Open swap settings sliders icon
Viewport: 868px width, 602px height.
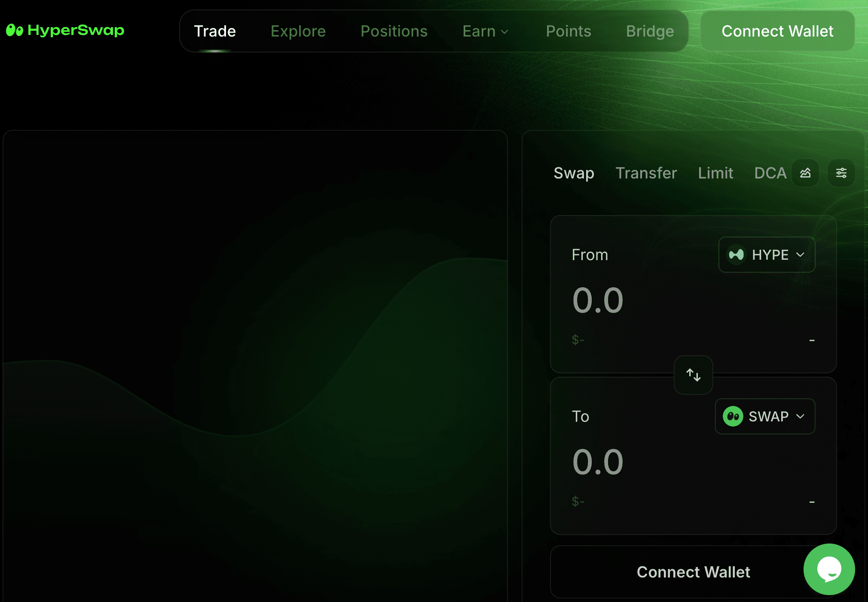pyautogui.click(x=841, y=173)
